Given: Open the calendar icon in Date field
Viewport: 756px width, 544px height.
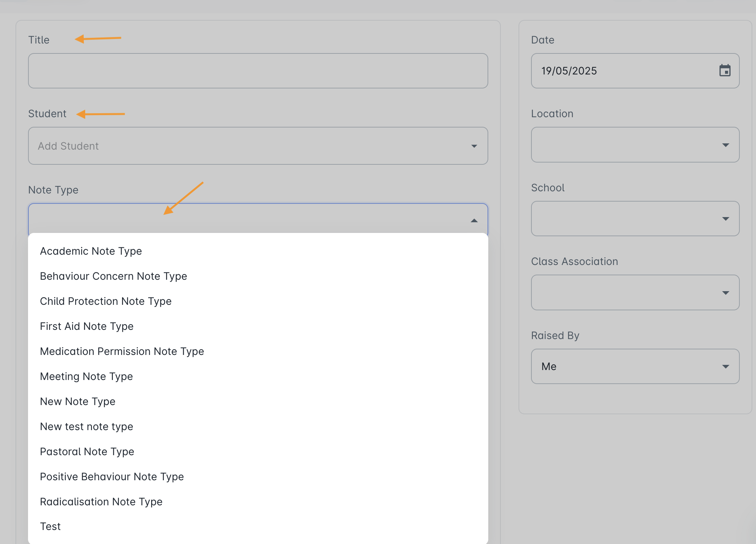Looking at the screenshot, I should click(725, 70).
